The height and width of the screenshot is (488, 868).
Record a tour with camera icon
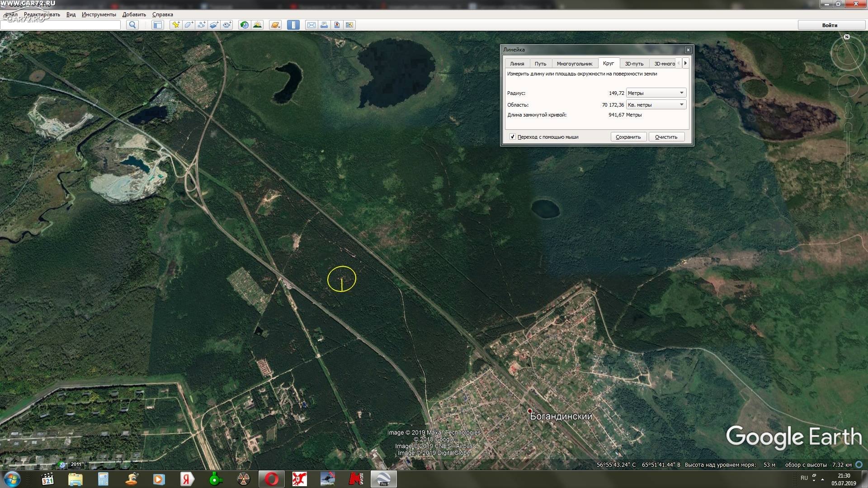(226, 25)
